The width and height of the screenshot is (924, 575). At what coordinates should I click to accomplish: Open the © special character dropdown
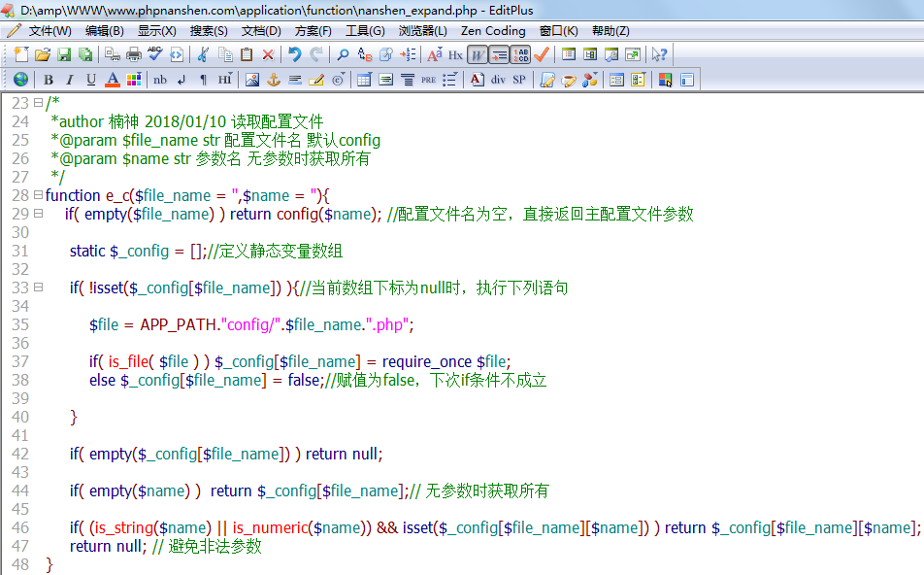pos(338,80)
